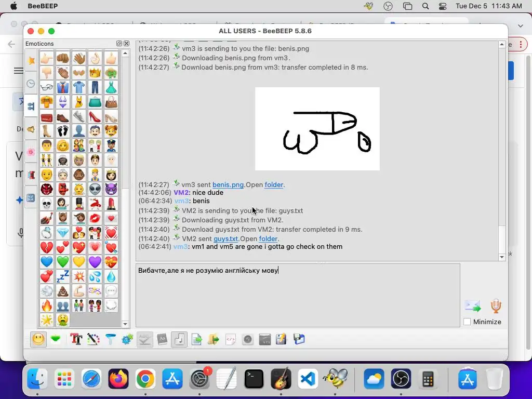The image size is (532, 399).
Task: Click chat scrollbar down arrow
Action: 502,257
